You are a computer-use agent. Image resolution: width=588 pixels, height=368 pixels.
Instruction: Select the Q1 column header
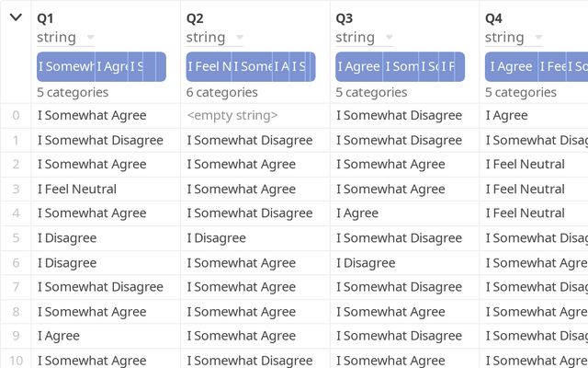point(46,17)
